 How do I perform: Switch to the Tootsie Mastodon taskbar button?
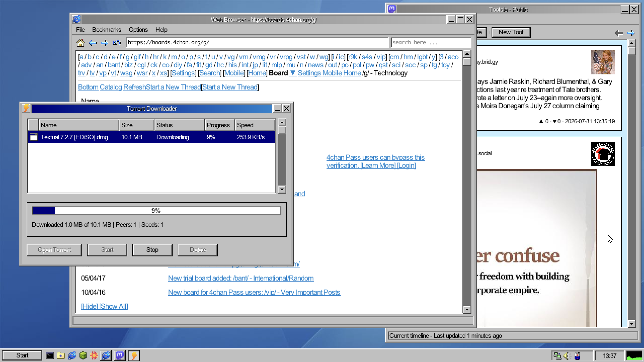tap(120, 355)
